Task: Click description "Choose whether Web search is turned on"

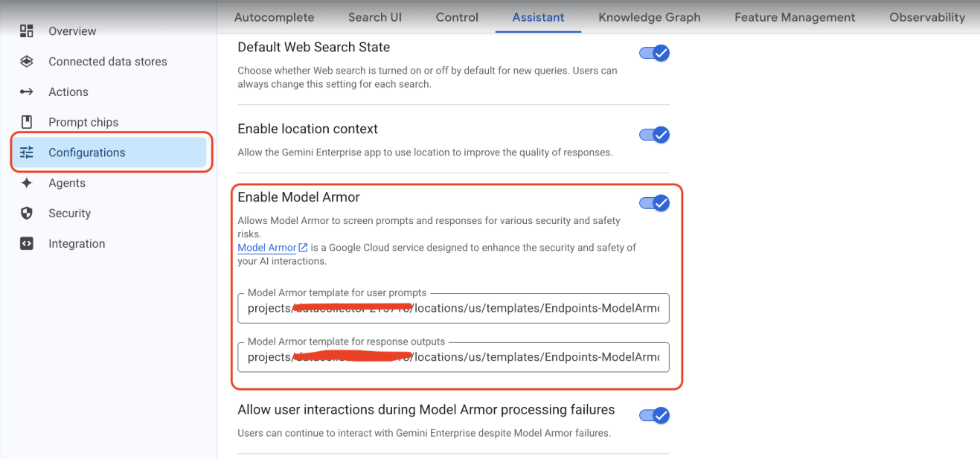Action: click(428, 77)
